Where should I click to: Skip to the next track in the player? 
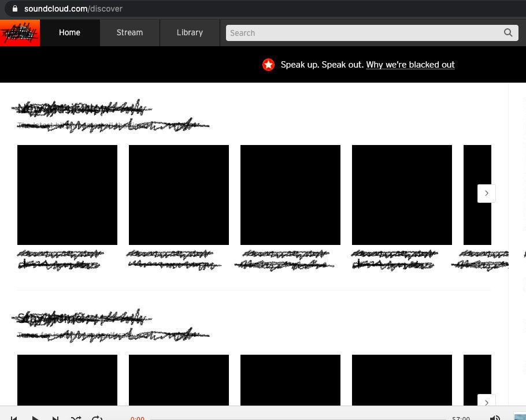(55, 418)
